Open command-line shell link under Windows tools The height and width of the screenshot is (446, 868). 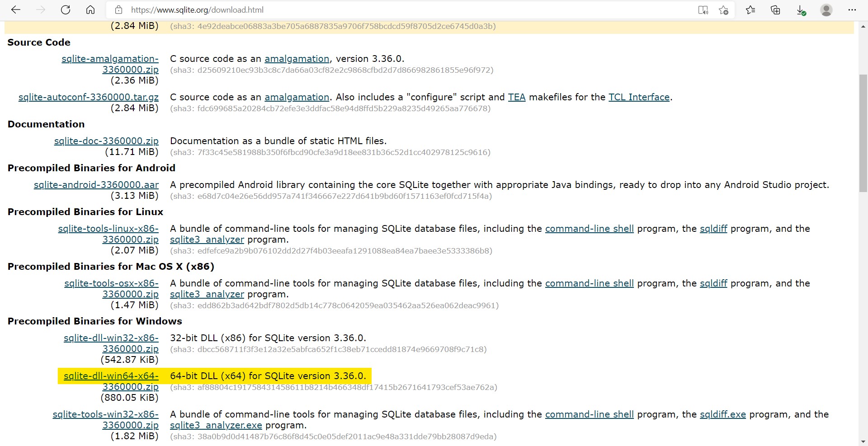[x=590, y=414]
